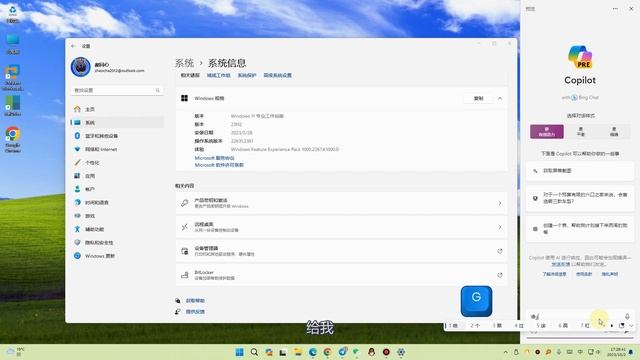Screen dimensions: 640x360
Task: Choose the creative (purple) conversation style
Action: click(547, 132)
